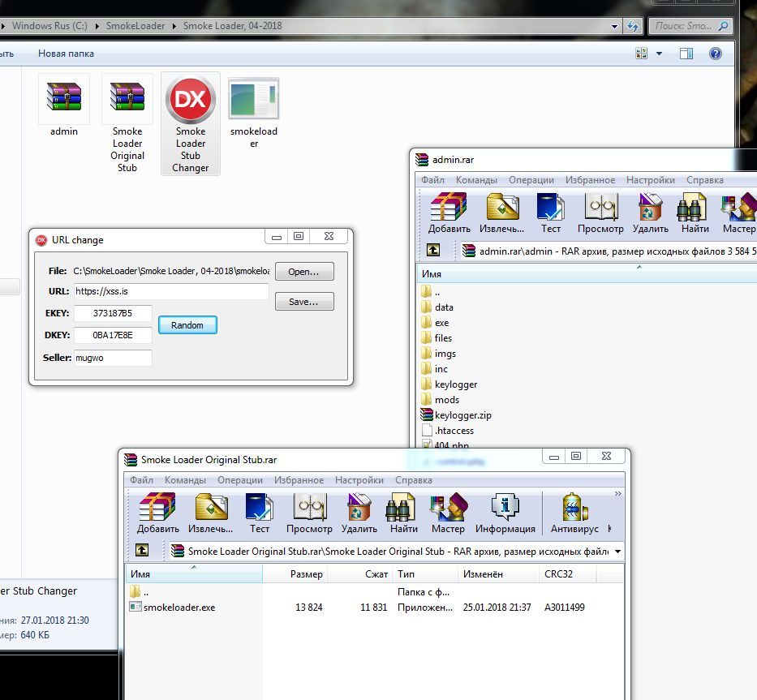Image resolution: width=757 pixels, height=700 pixels.
Task: Click Антивирус in Smoke Loader Original Stub.rar toolbar
Action: pos(574,513)
